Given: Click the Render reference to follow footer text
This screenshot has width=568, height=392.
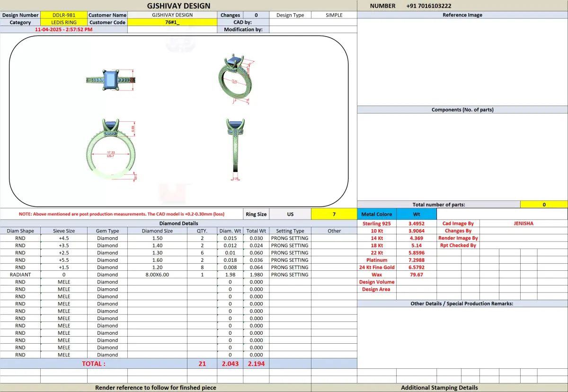Looking at the screenshot, I should coord(156,387).
